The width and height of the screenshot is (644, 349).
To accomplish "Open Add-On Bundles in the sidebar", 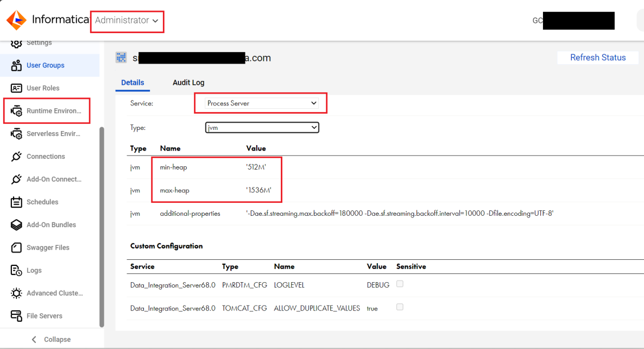I will (x=50, y=225).
